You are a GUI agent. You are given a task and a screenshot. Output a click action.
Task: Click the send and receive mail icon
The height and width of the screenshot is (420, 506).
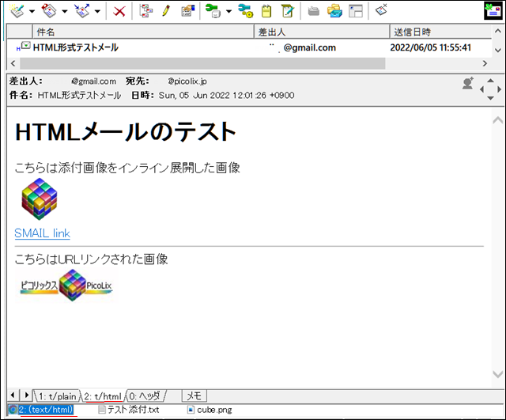[x=82, y=11]
